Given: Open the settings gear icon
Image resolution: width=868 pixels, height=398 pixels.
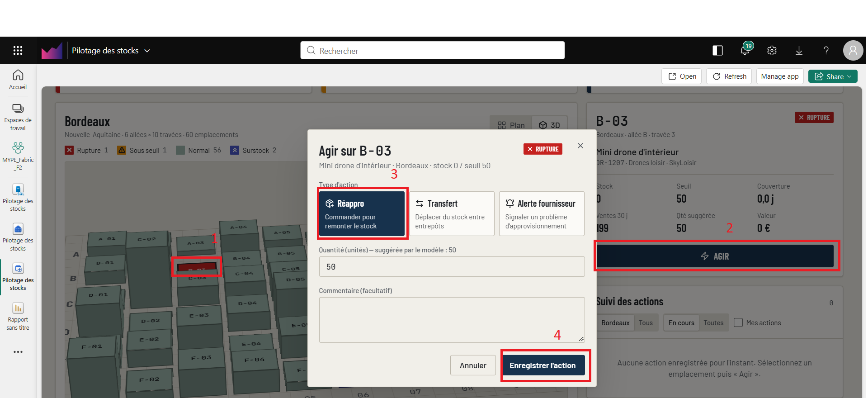Looking at the screenshot, I should pos(772,50).
